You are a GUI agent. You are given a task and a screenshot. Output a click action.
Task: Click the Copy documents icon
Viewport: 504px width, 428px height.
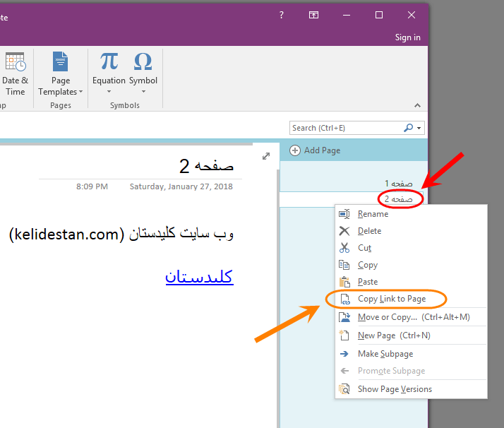pyautogui.click(x=344, y=265)
